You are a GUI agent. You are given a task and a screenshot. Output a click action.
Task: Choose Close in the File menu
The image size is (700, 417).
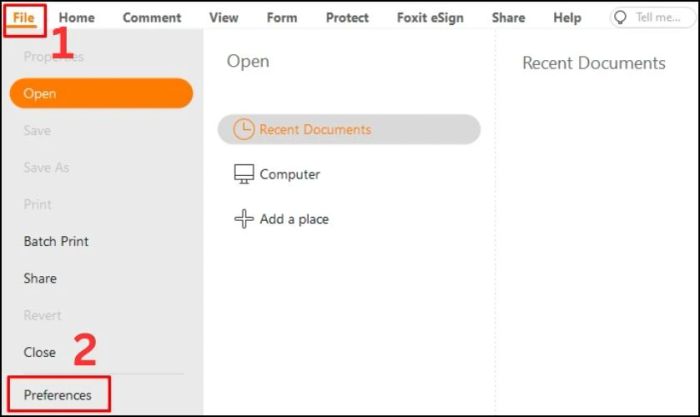(x=40, y=352)
